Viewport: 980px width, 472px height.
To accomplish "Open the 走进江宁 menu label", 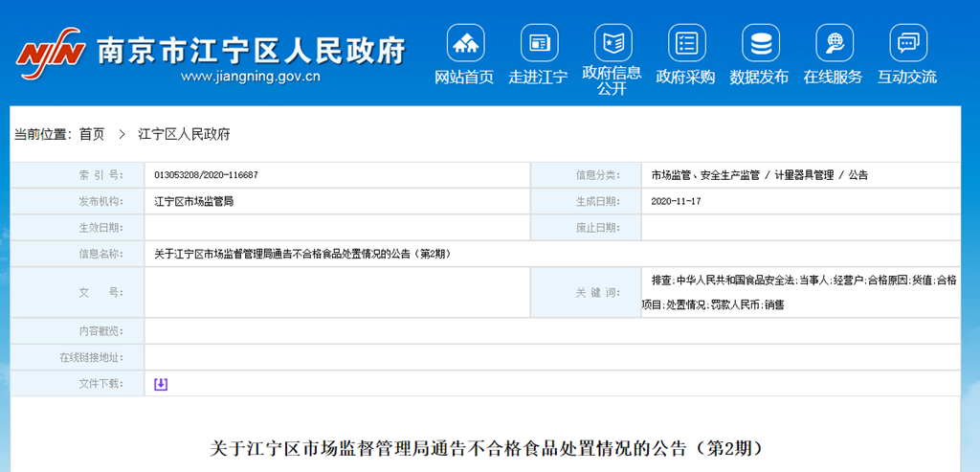I will click(x=539, y=78).
